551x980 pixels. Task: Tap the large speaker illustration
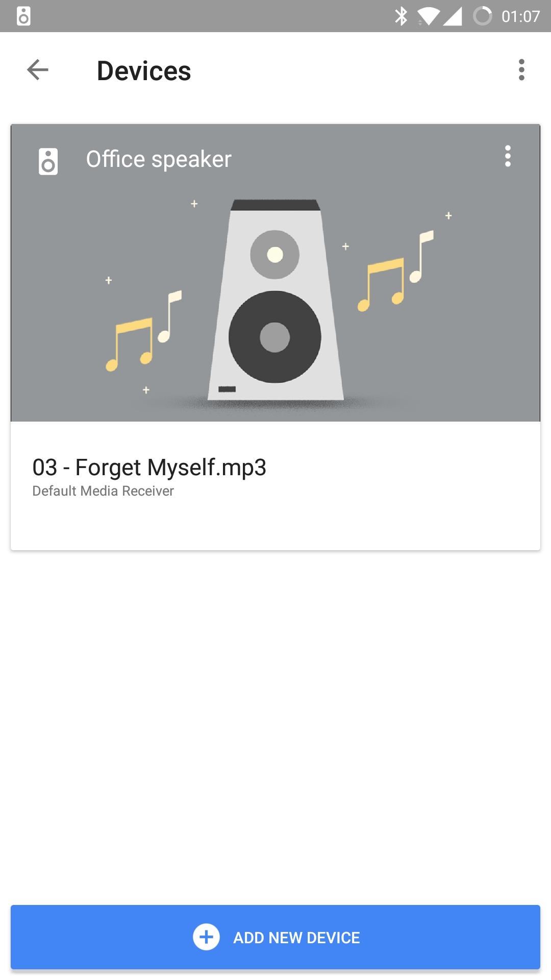275,300
